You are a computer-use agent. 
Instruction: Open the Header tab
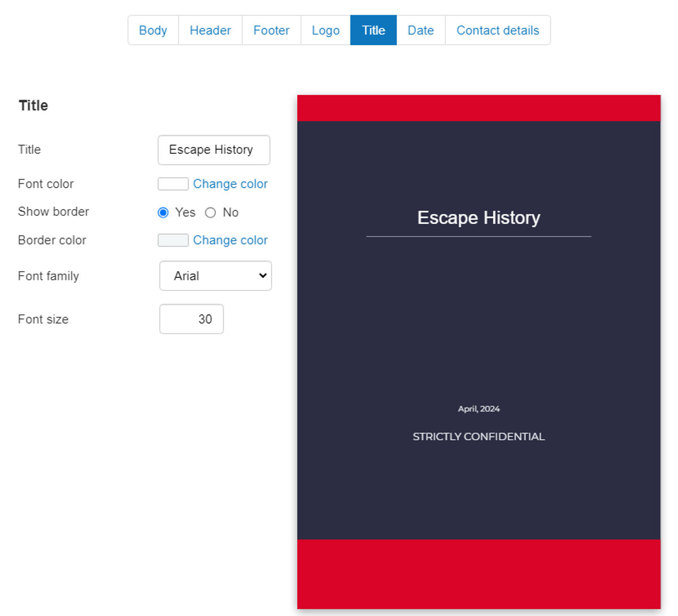tap(210, 31)
